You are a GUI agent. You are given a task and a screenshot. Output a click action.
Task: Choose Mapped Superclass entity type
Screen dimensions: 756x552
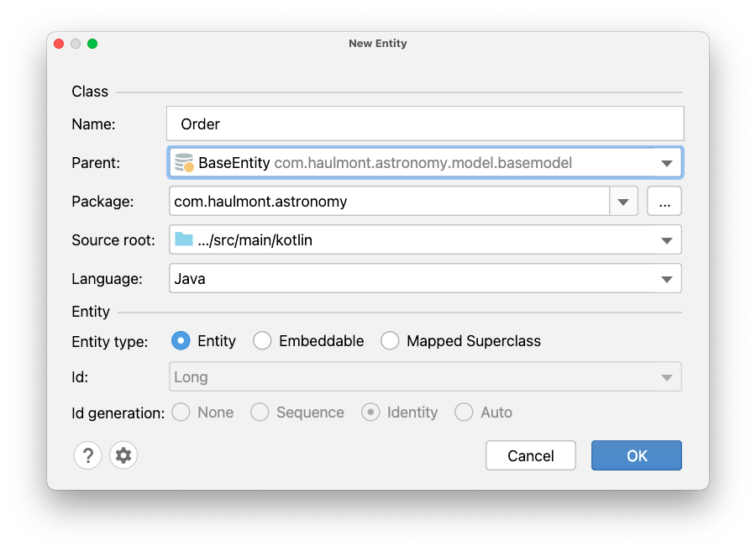pos(390,340)
